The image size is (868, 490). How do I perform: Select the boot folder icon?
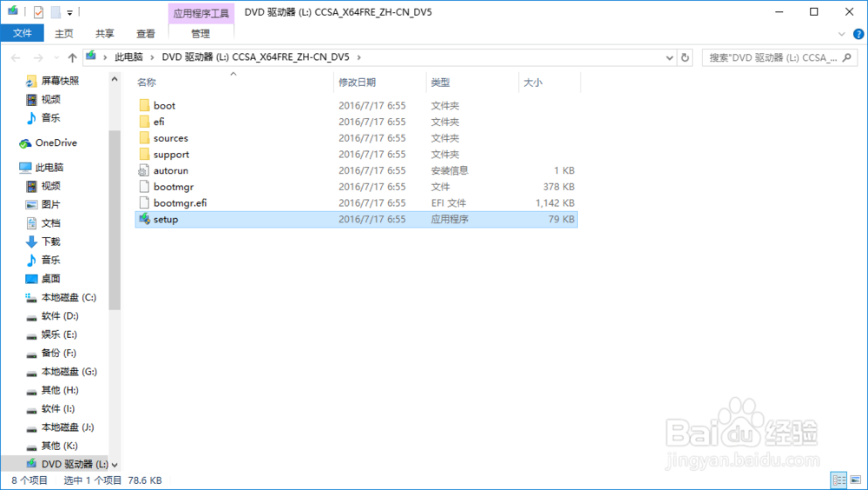pos(144,105)
